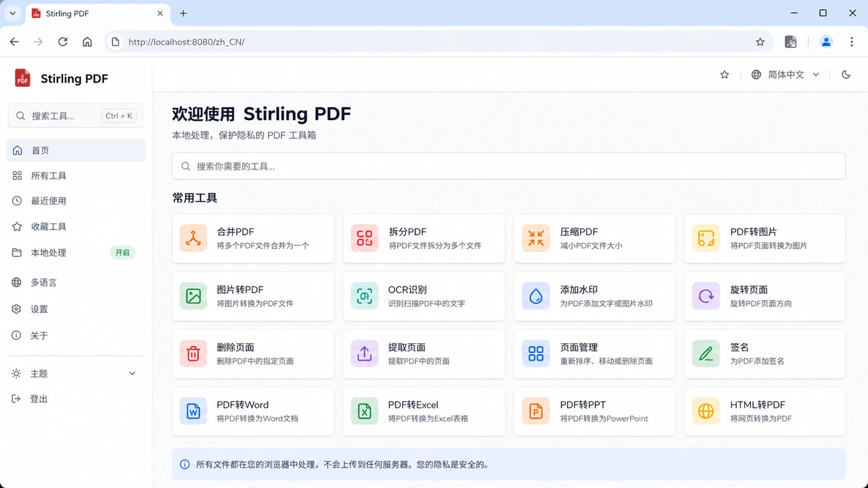Click the Ctrl + K shortcut badge
The height and width of the screenshot is (488, 868).
click(119, 116)
